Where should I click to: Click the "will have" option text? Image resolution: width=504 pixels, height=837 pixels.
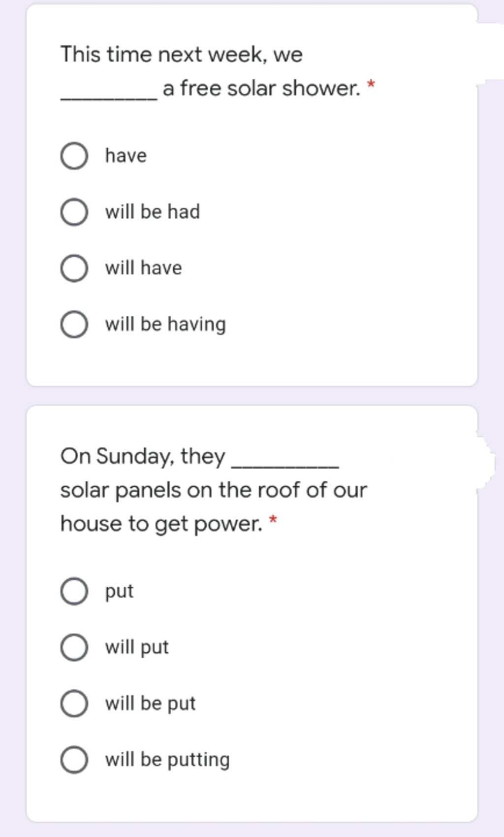[x=144, y=268]
